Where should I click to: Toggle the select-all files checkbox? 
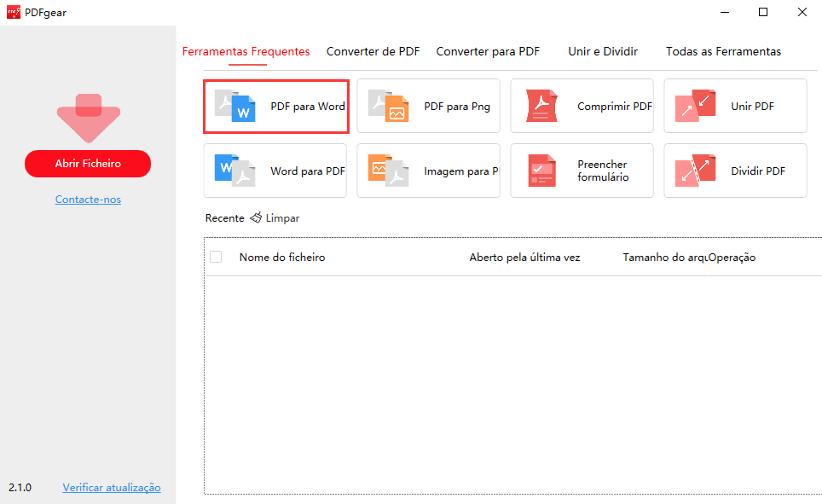(x=216, y=257)
